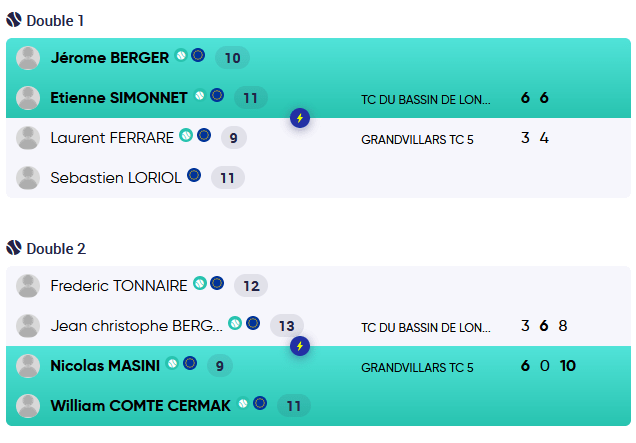Click the tennis ball icon beside Frederic TONNAIRE

click(x=200, y=284)
